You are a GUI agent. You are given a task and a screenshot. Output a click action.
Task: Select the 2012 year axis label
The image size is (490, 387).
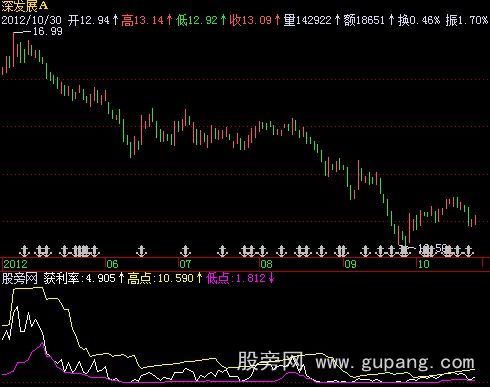(15, 264)
